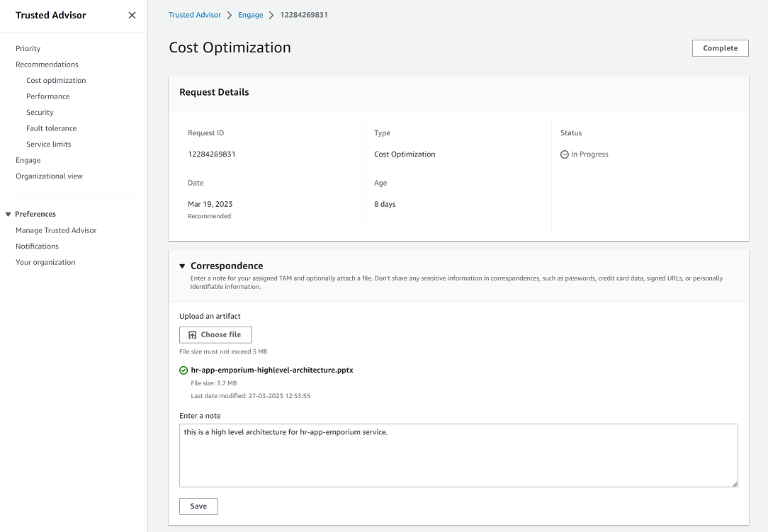The image size is (768, 532).
Task: Click the File size: 3.7 MB text
Action: (x=213, y=383)
